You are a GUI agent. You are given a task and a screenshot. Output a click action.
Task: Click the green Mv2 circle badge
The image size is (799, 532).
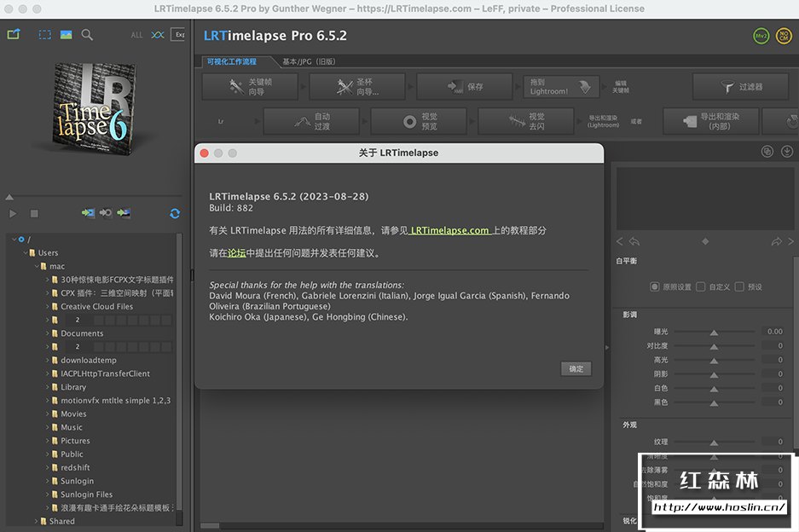point(761,36)
